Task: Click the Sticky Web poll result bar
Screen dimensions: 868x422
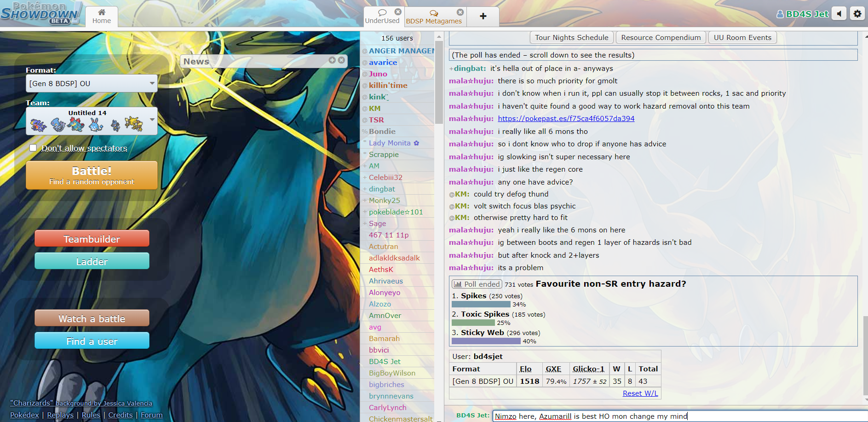Action: coord(486,341)
